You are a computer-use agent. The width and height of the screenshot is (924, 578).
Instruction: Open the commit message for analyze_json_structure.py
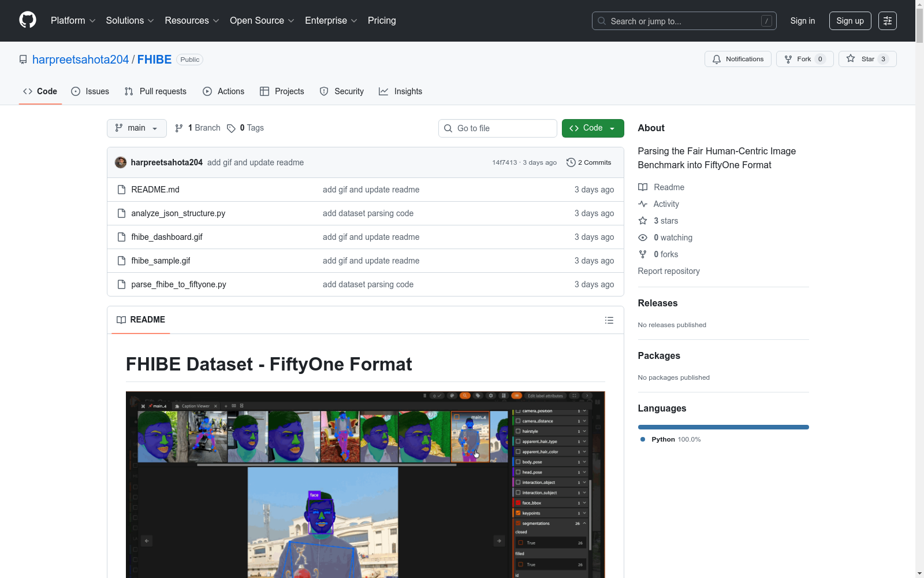click(x=368, y=213)
